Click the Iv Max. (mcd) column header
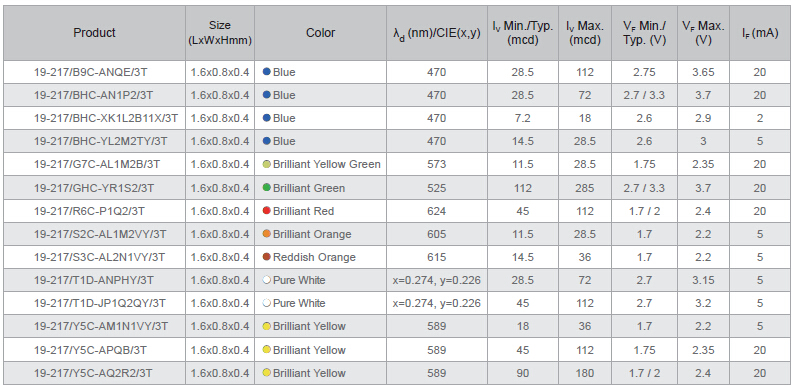800x387 pixels. (x=585, y=33)
